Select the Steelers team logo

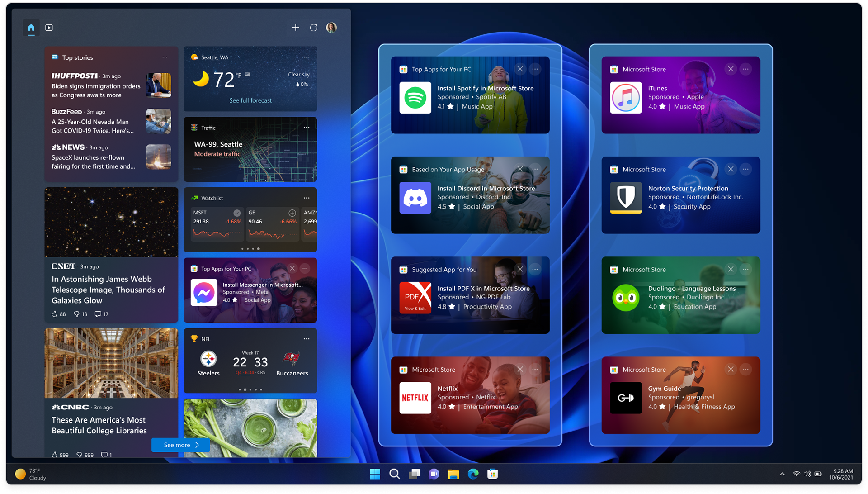point(208,359)
